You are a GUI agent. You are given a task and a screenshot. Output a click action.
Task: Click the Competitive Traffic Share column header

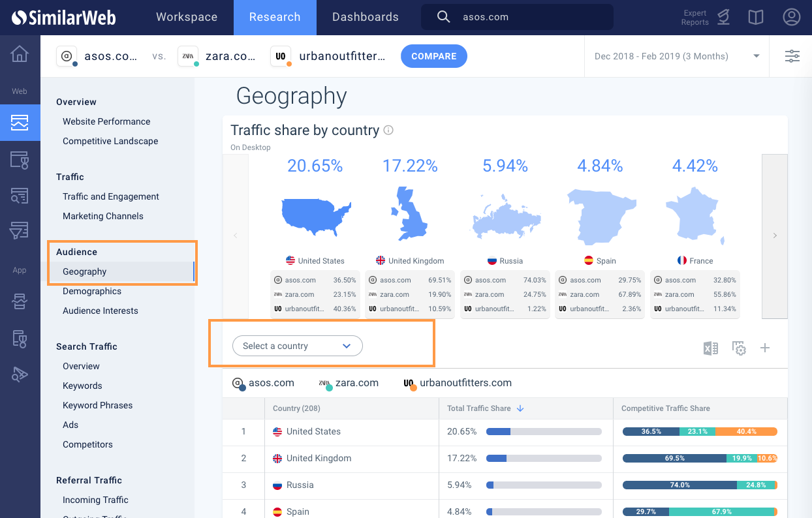pos(700,408)
